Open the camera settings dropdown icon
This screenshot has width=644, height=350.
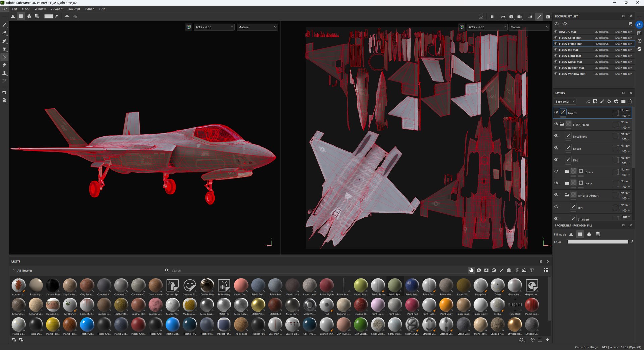click(520, 16)
